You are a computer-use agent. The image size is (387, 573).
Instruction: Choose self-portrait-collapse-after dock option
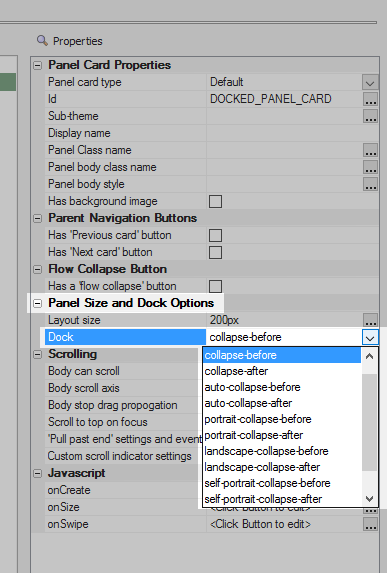click(x=282, y=499)
